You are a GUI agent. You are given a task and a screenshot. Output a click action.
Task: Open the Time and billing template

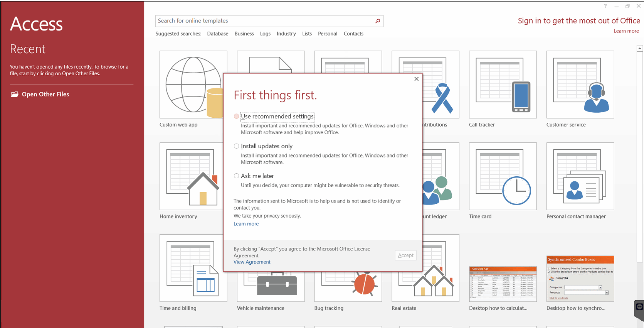click(x=193, y=268)
